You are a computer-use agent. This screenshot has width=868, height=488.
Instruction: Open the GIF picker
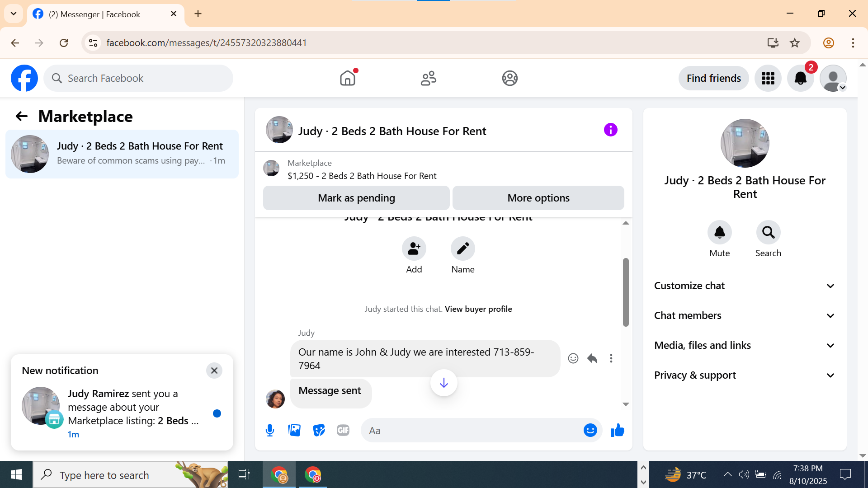point(343,430)
